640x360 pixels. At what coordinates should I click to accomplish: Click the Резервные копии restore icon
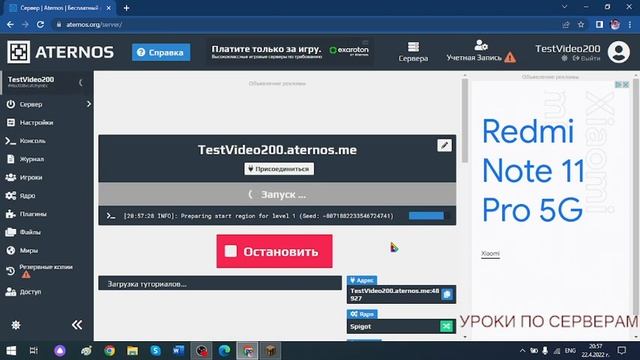point(11,271)
